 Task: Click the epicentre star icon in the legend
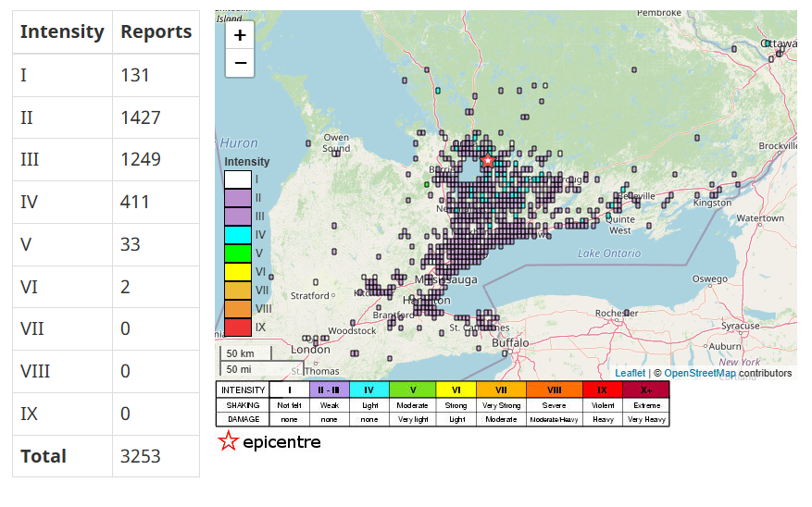click(228, 441)
